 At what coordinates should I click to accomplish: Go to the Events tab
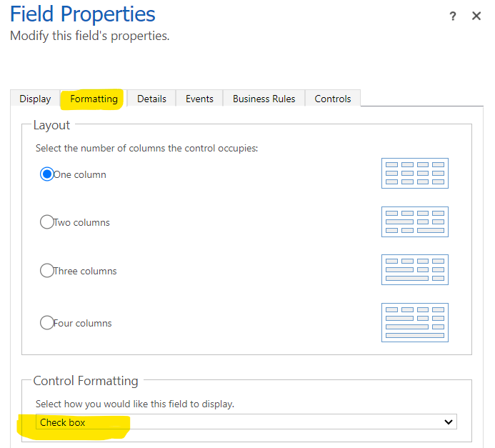199,99
